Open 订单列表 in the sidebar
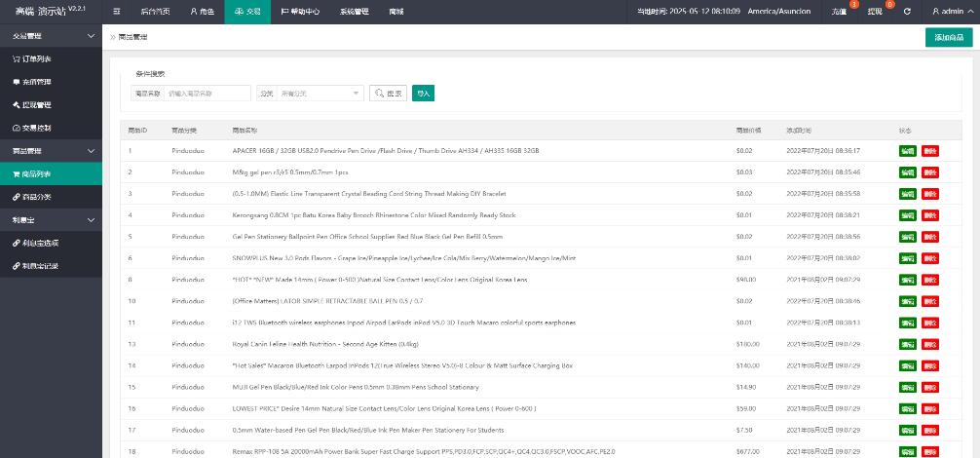The height and width of the screenshot is (458, 980). click(37, 58)
